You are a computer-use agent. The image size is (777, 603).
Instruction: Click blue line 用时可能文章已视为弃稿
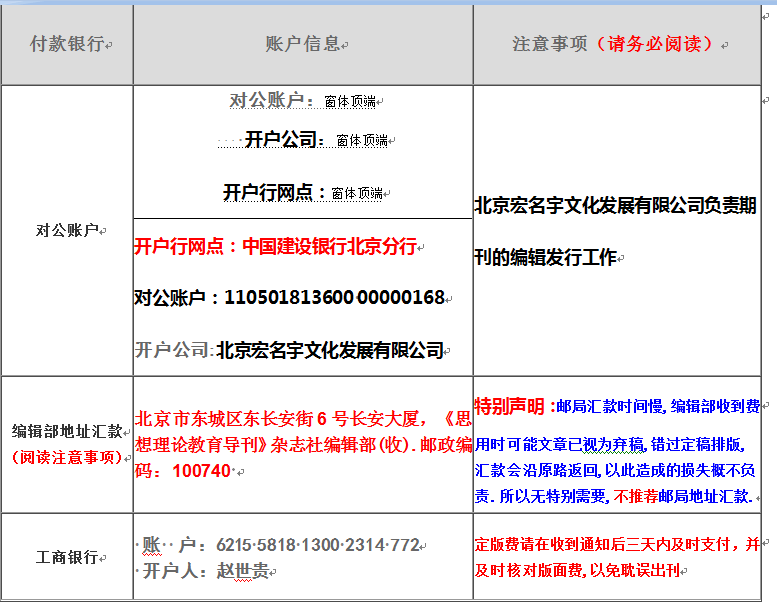coord(559,444)
